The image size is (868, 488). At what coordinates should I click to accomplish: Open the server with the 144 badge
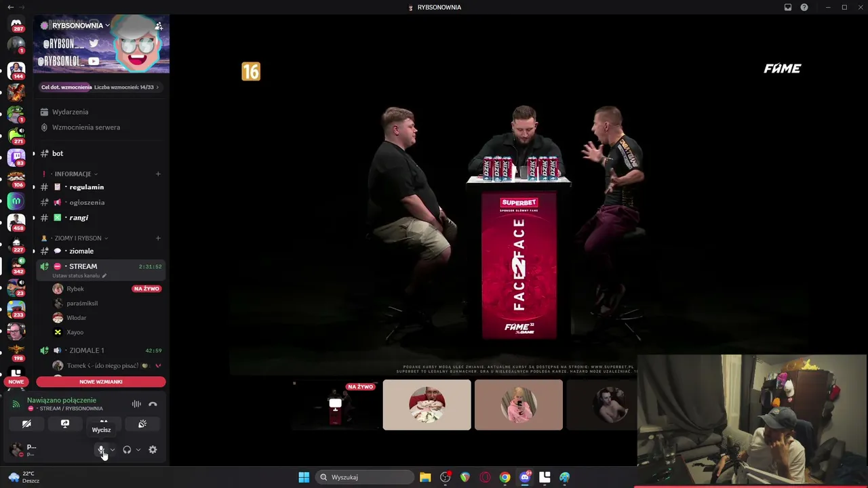(16, 69)
